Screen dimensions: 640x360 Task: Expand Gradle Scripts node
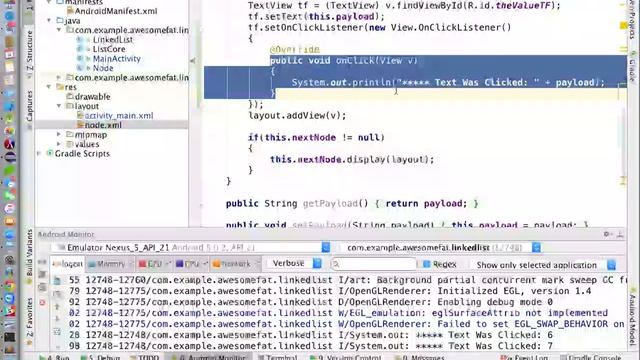click(39, 153)
